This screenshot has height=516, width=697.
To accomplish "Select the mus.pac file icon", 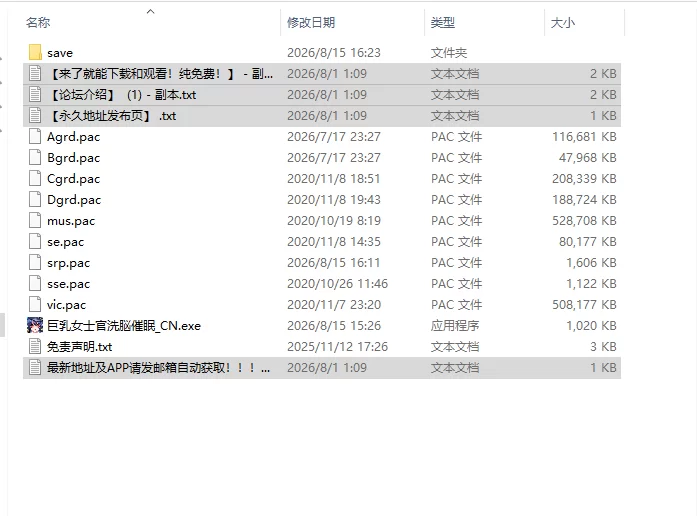I will [35, 220].
